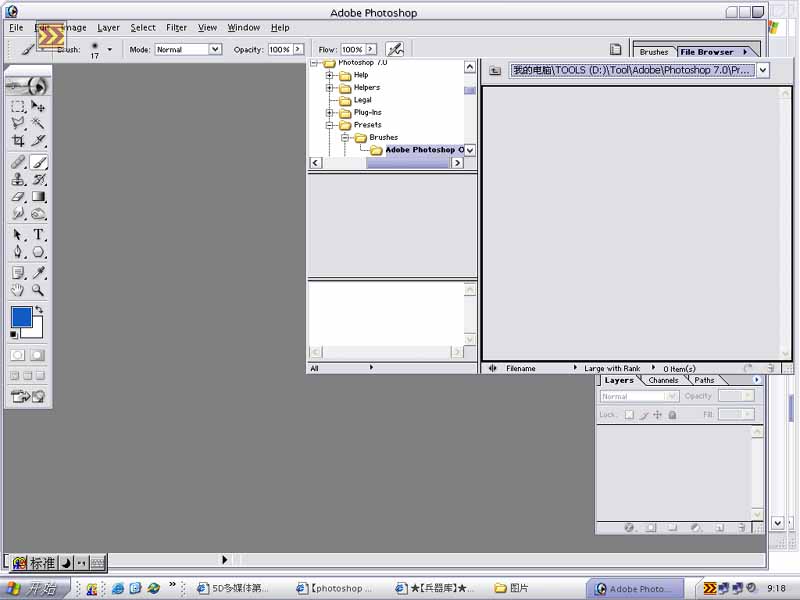Open the Layer menu
The image size is (800, 600).
[108, 28]
